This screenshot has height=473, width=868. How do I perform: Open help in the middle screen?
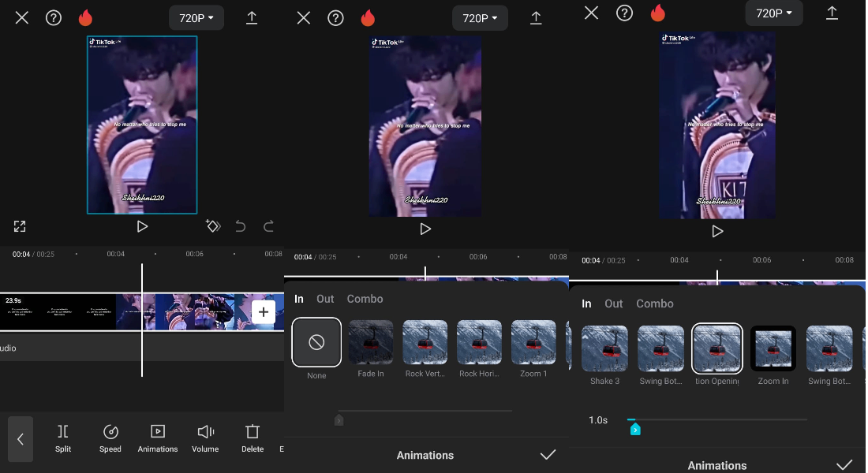point(335,18)
